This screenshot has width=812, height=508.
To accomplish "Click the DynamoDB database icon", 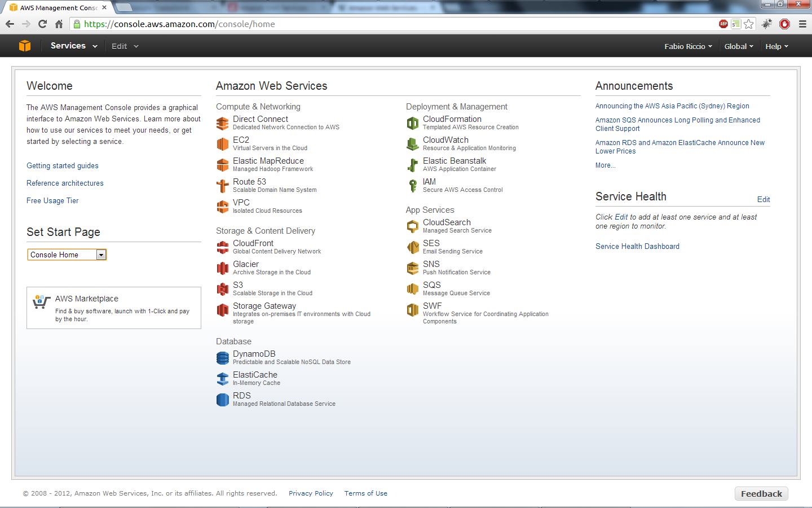I will click(x=223, y=358).
